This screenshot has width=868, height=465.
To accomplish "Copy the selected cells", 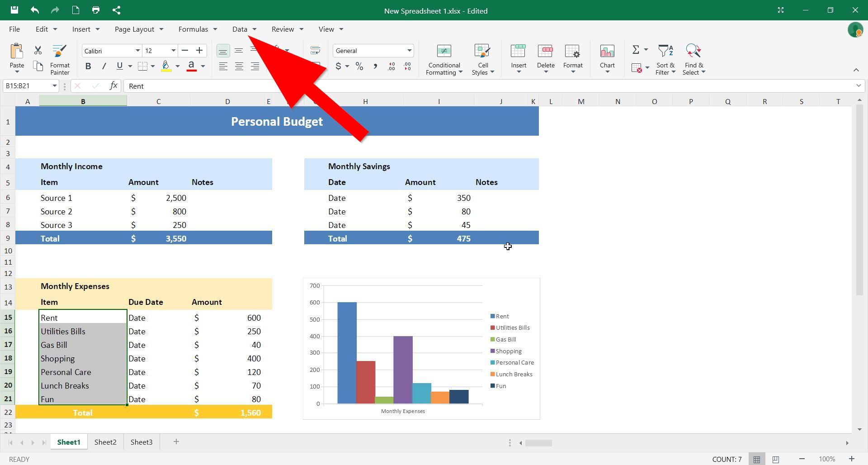I will click(x=38, y=66).
